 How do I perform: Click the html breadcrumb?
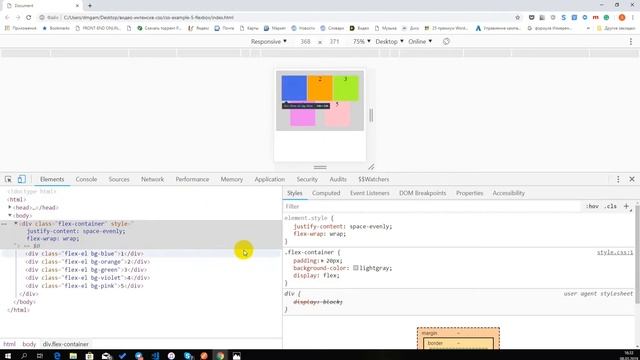[x=9, y=344]
